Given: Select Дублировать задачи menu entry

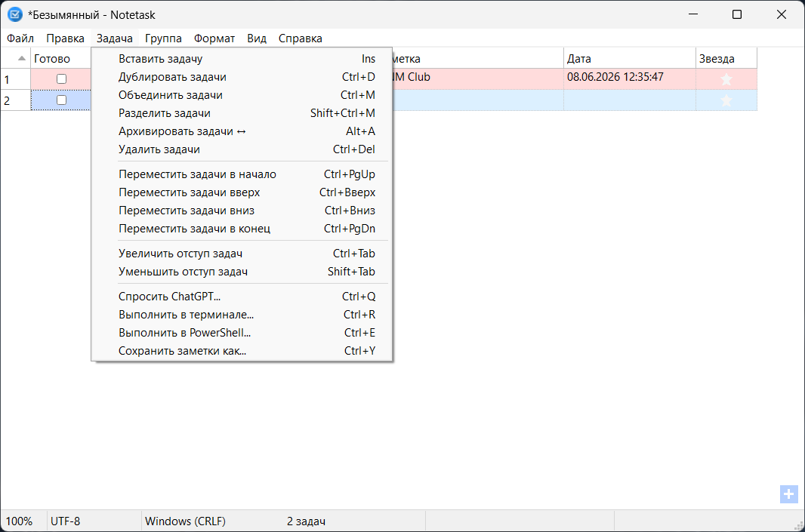Looking at the screenshot, I should (242, 77).
